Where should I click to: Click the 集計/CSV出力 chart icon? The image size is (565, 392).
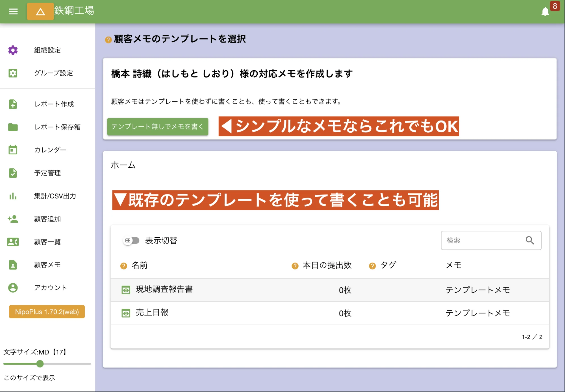click(13, 196)
